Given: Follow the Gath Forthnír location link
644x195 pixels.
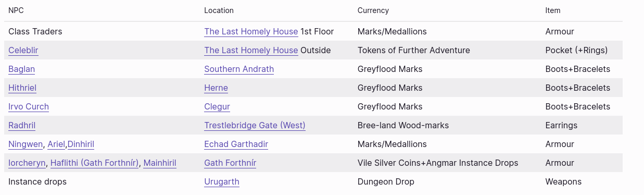Looking at the screenshot, I should [x=230, y=163].
